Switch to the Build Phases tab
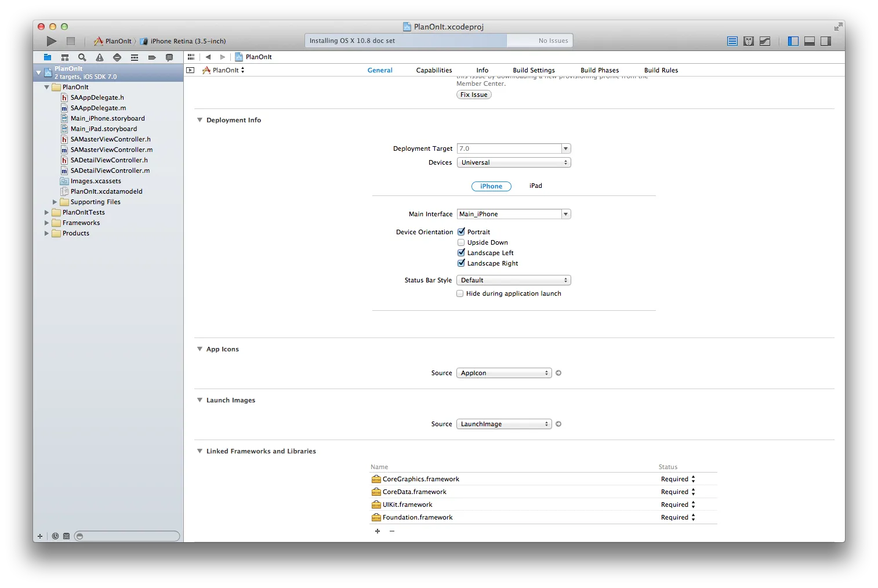Image resolution: width=878 pixels, height=588 pixels. click(600, 70)
